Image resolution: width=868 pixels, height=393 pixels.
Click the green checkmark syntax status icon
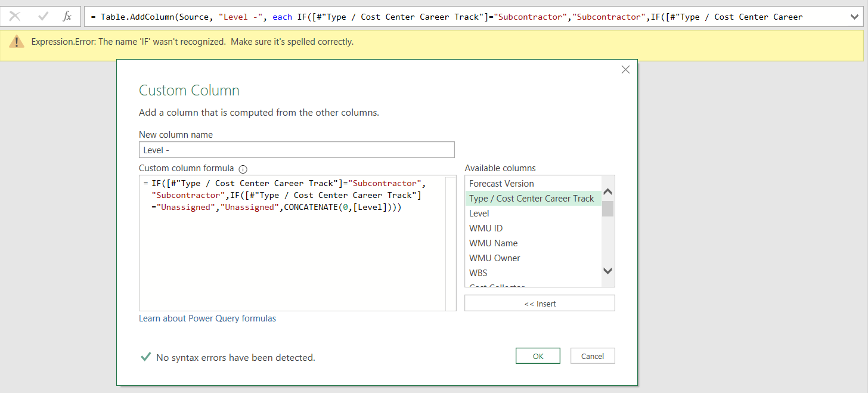coord(145,357)
